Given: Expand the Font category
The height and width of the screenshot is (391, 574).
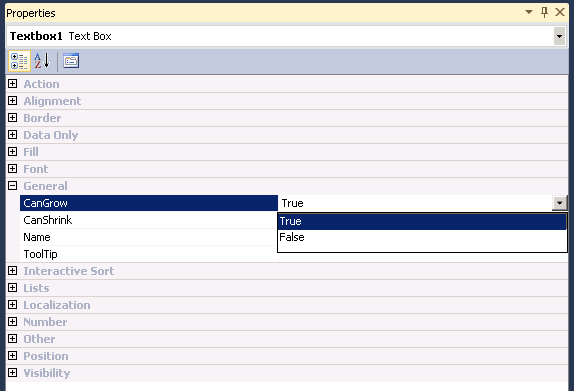Looking at the screenshot, I should 12,168.
